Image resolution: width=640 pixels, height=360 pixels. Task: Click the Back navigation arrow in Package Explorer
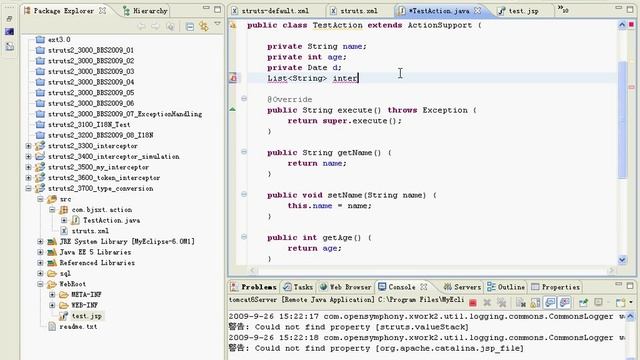tap(142, 27)
